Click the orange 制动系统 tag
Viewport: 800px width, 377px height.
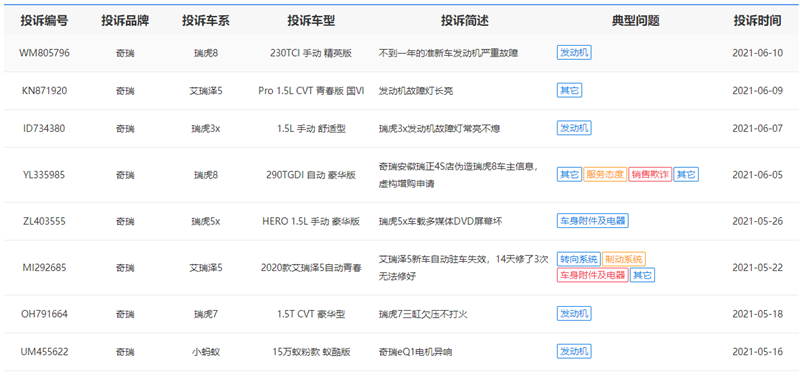pos(624,259)
